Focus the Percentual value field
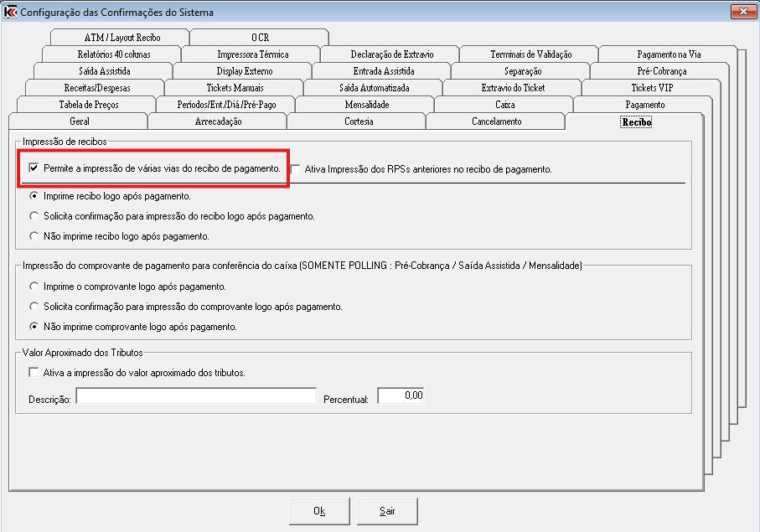This screenshot has width=760, height=532. tap(401, 395)
